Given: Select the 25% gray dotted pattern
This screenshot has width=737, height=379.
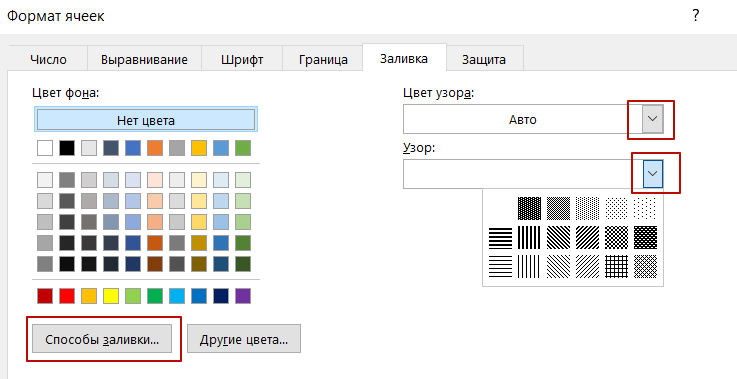Looking at the screenshot, I should tap(588, 208).
